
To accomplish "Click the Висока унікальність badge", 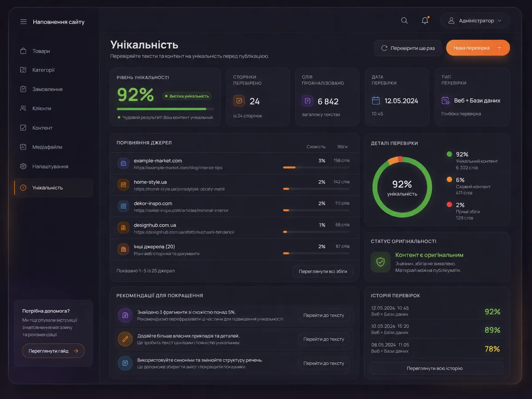I will click(x=187, y=96).
